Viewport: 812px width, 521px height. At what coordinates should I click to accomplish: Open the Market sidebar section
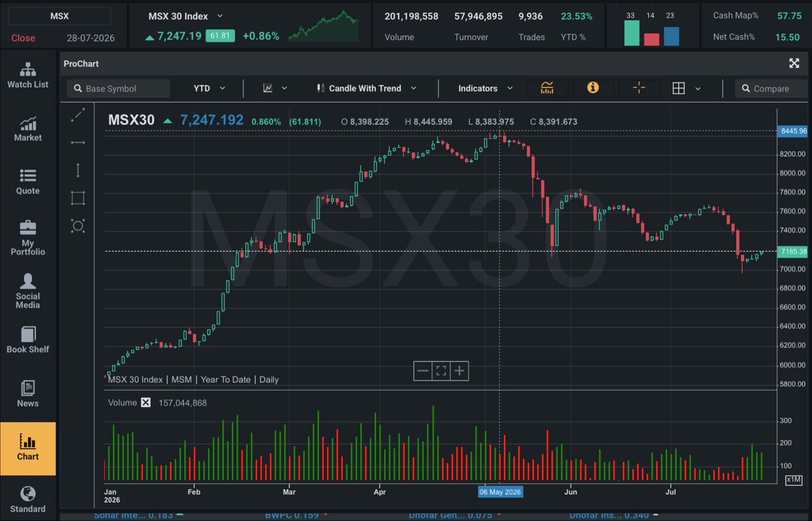pos(28,129)
